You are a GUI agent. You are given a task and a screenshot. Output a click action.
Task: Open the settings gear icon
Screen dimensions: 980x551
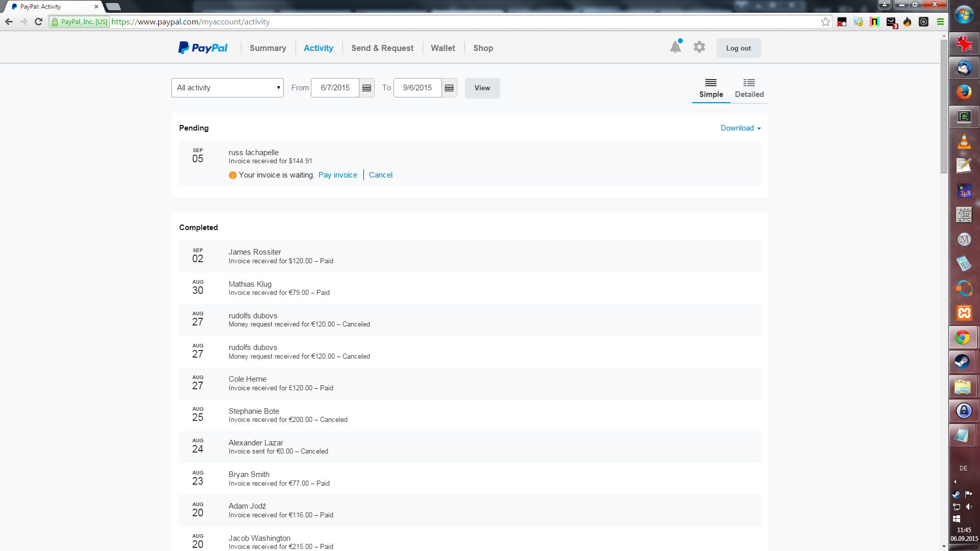[699, 47]
